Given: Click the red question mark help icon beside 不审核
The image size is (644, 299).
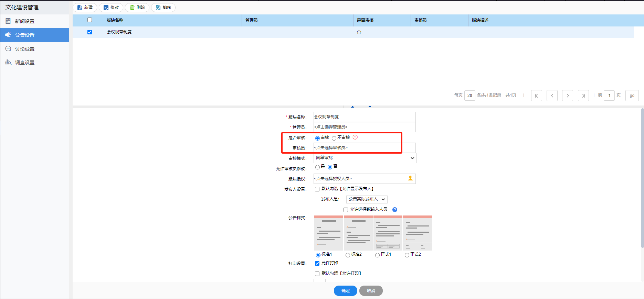Looking at the screenshot, I should click(355, 137).
